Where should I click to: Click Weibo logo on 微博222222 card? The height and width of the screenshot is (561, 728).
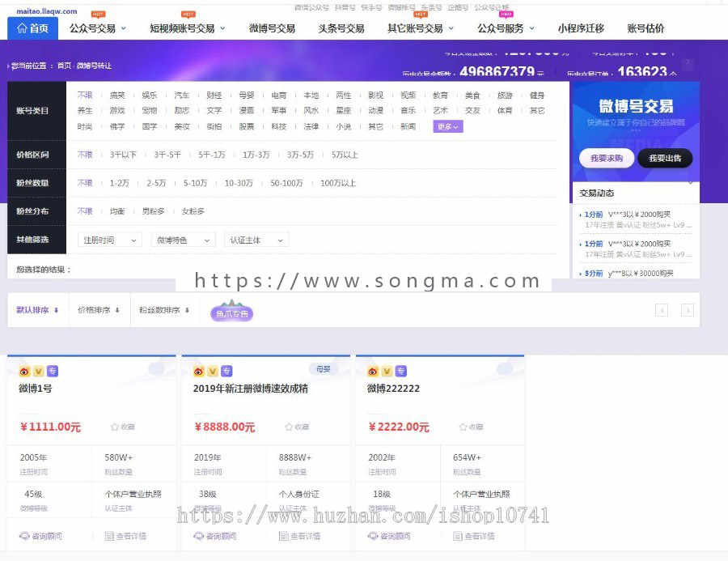[x=373, y=371]
